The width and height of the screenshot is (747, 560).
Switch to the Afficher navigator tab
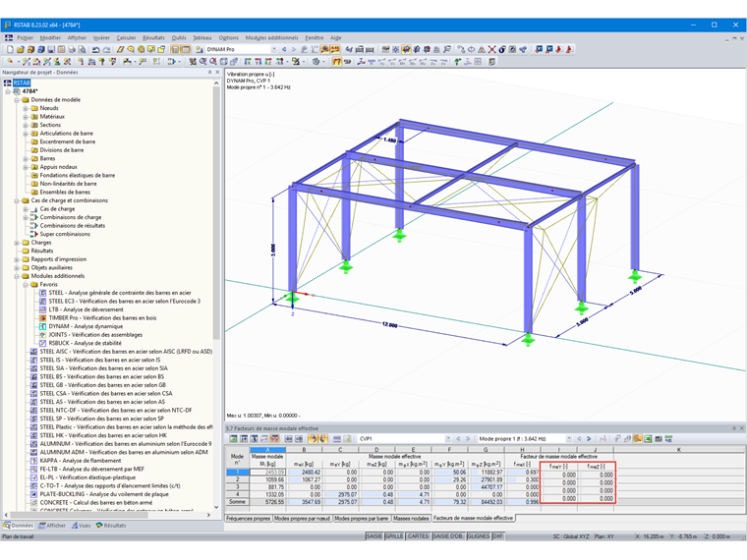pyautogui.click(x=52, y=526)
